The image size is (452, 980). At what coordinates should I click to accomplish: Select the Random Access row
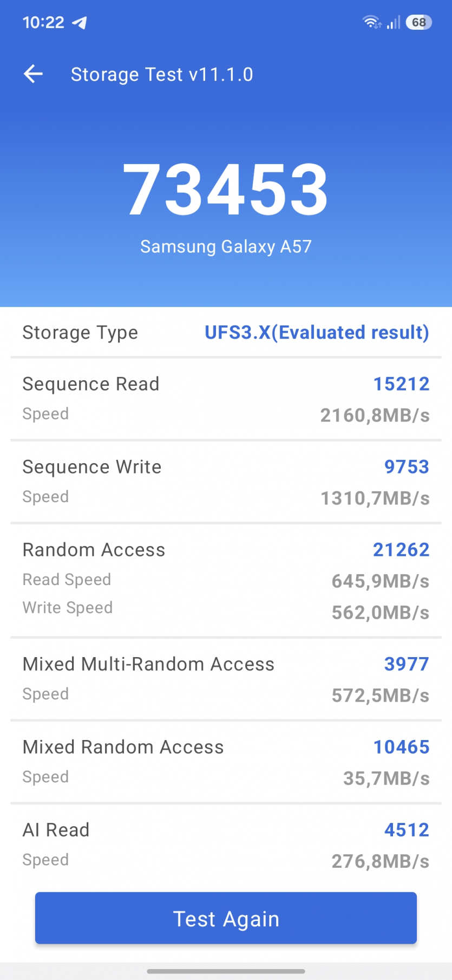pos(226,580)
